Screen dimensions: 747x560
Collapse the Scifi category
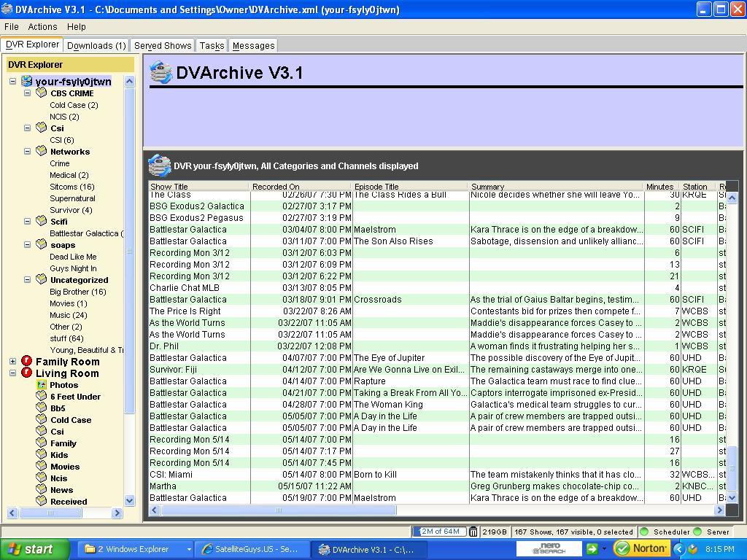[27, 222]
